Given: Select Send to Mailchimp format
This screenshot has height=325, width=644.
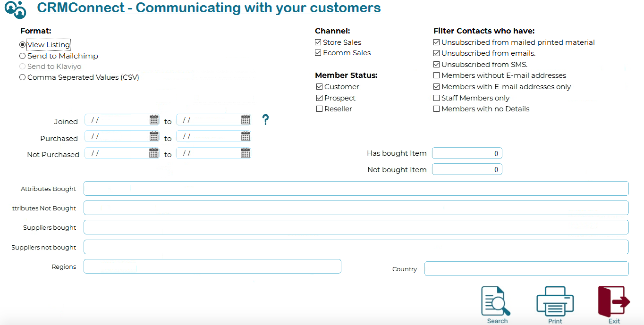Looking at the screenshot, I should pos(22,56).
